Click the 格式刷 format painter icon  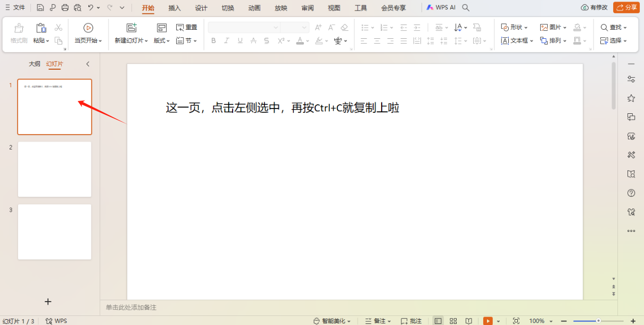click(18, 33)
